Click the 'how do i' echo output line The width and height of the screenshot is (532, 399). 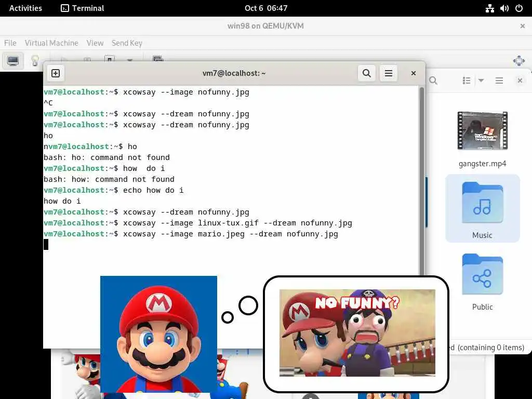(x=62, y=201)
